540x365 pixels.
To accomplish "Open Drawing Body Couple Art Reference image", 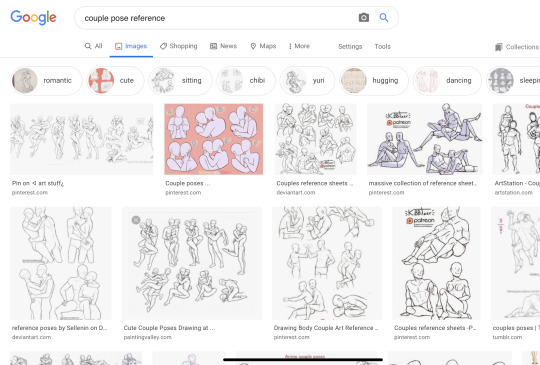I will click(327, 263).
